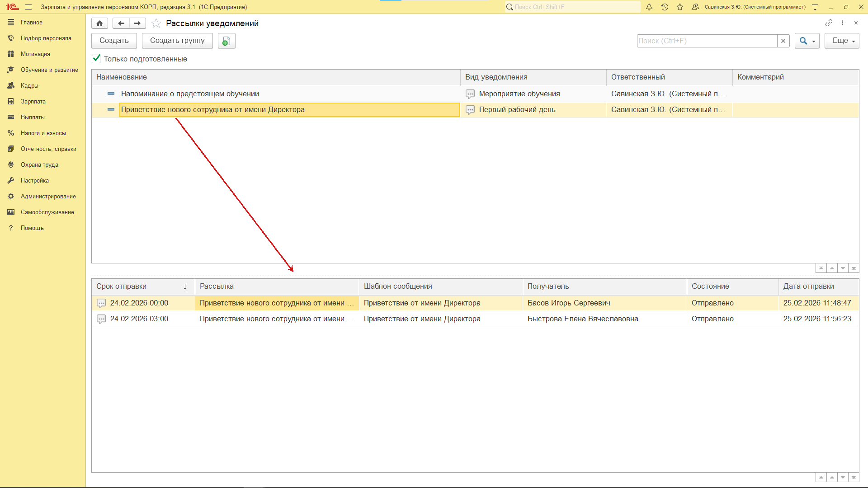Click the create-by-copying document icon

pyautogui.click(x=226, y=41)
